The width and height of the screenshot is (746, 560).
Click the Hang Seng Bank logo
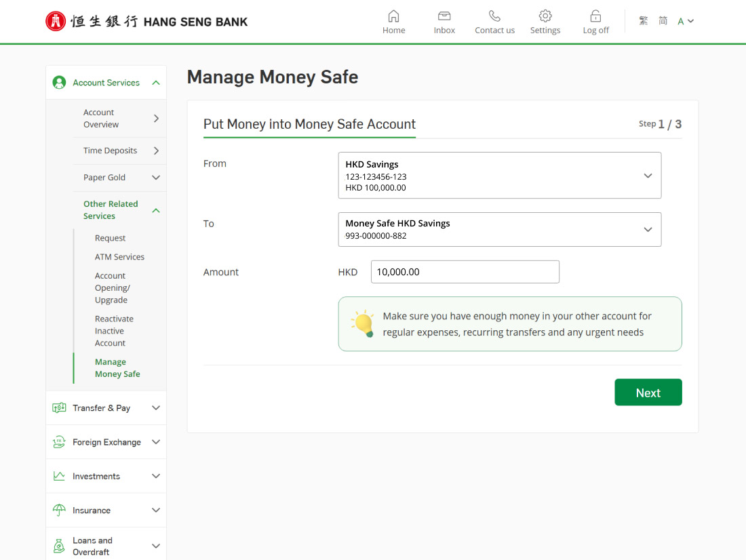pos(146,22)
